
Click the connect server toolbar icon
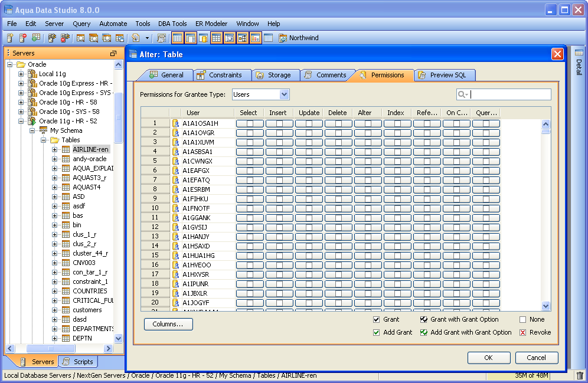52,38
